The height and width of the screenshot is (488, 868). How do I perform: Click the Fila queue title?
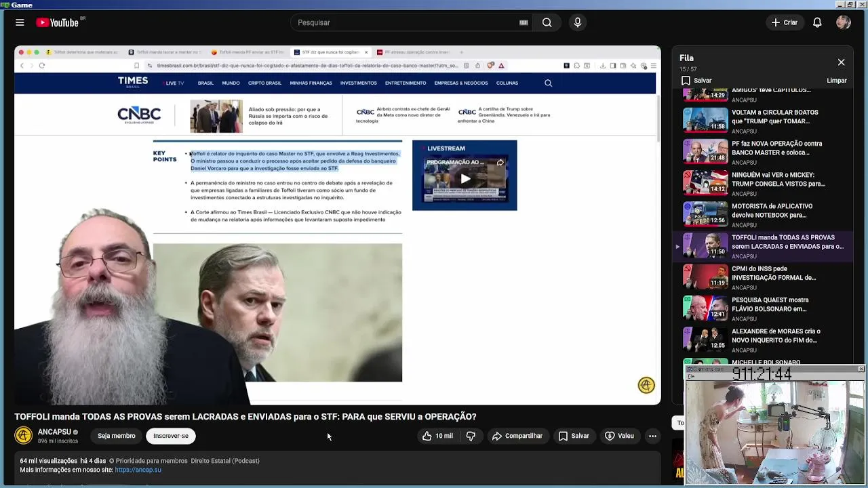686,58
